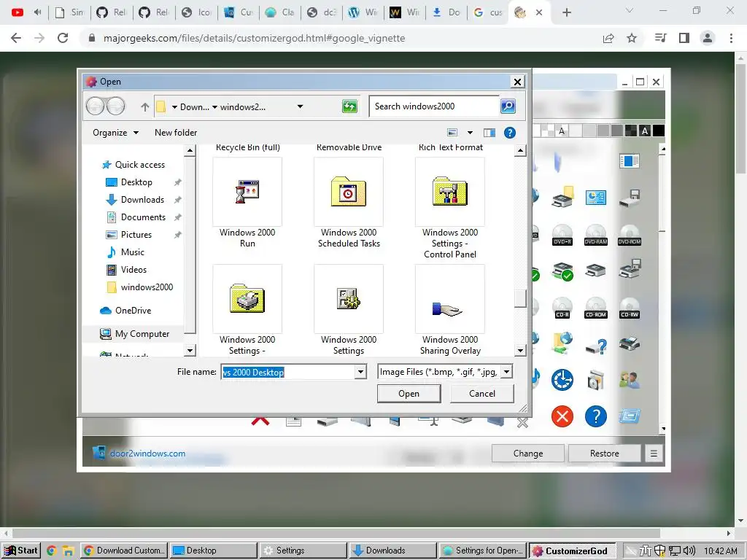Viewport: 747px width, 560px height.
Task: Go to Downloads in navigation pane
Action: [135, 200]
